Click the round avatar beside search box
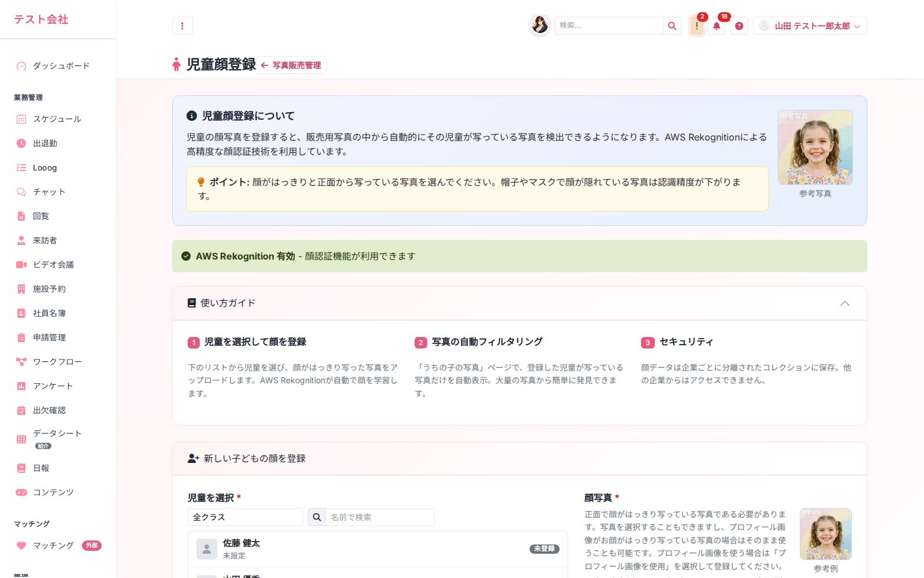Viewport: 924px width, 578px height. pyautogui.click(x=540, y=25)
